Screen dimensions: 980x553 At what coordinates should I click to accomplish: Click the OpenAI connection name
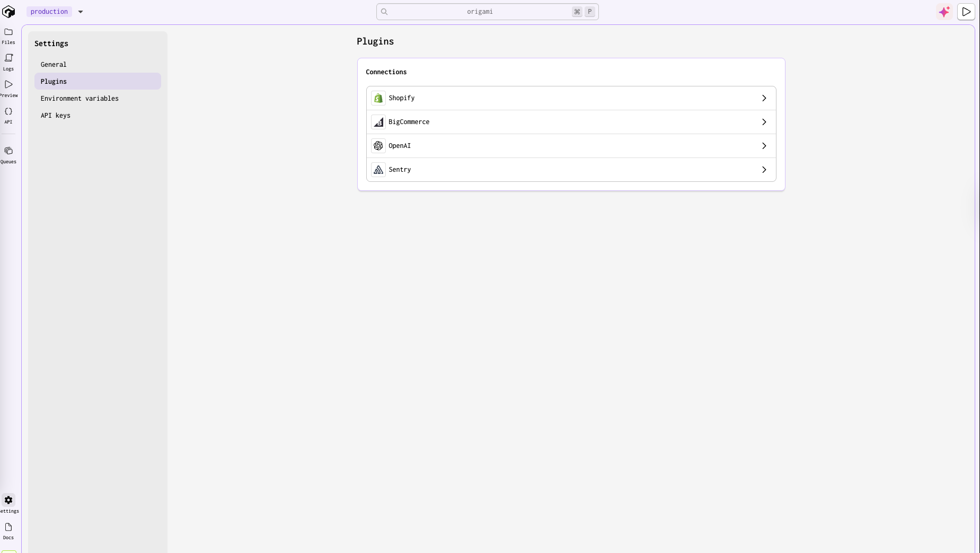click(x=400, y=146)
